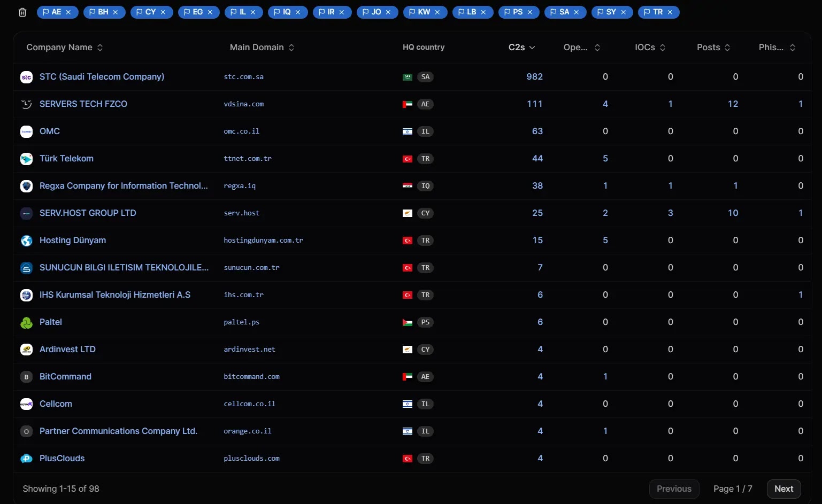This screenshot has width=822, height=504.
Task: Remove the IR country filter chip
Action: click(342, 12)
